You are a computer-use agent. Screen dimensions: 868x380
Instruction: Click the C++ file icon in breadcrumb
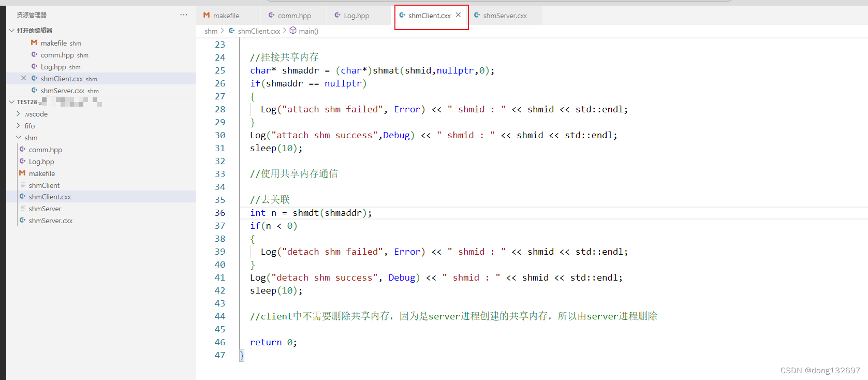232,31
